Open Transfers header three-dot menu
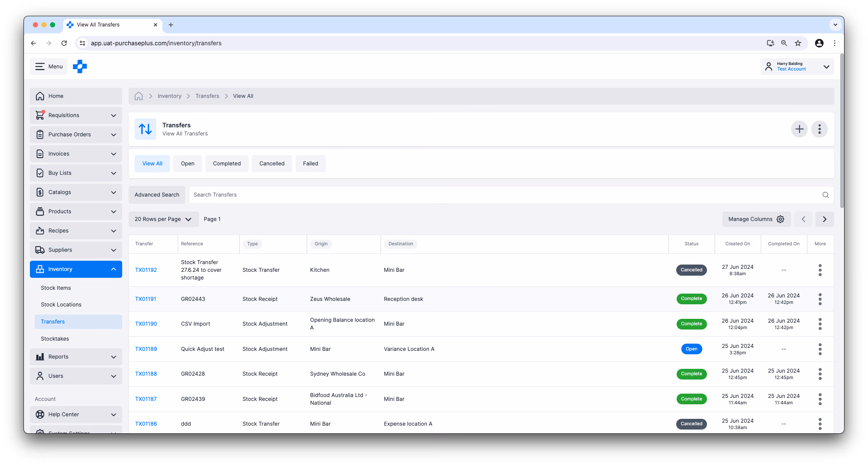Viewport: 868px width, 465px height. (819, 129)
